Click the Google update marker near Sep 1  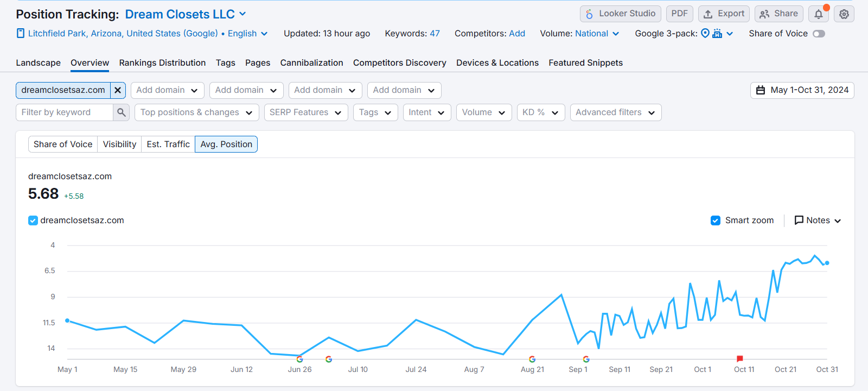586,359
